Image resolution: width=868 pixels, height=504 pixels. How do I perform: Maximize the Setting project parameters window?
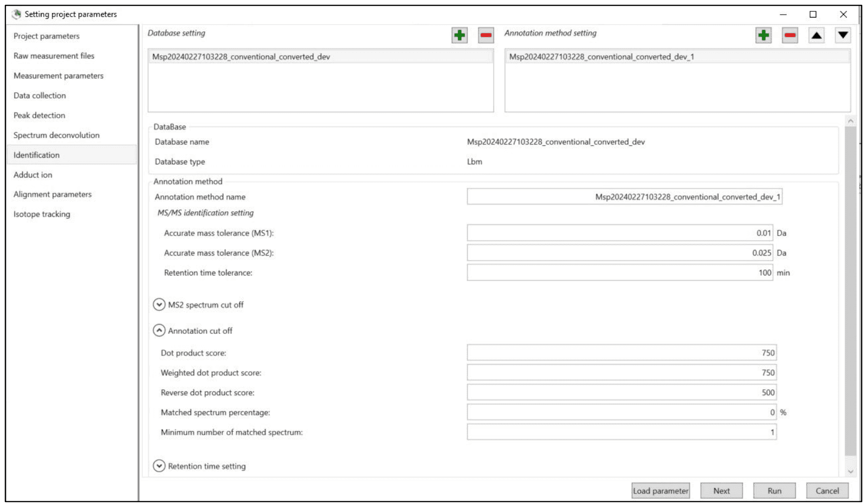813,14
